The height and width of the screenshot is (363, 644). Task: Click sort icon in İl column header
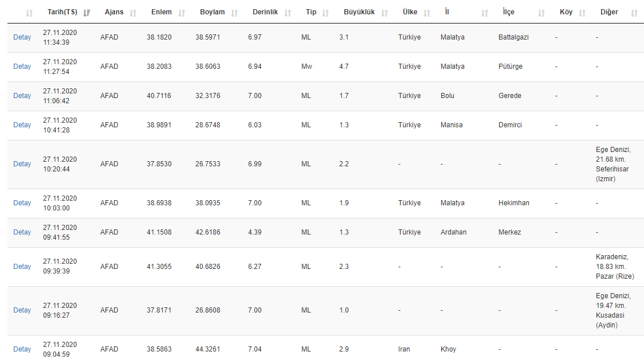(485, 13)
